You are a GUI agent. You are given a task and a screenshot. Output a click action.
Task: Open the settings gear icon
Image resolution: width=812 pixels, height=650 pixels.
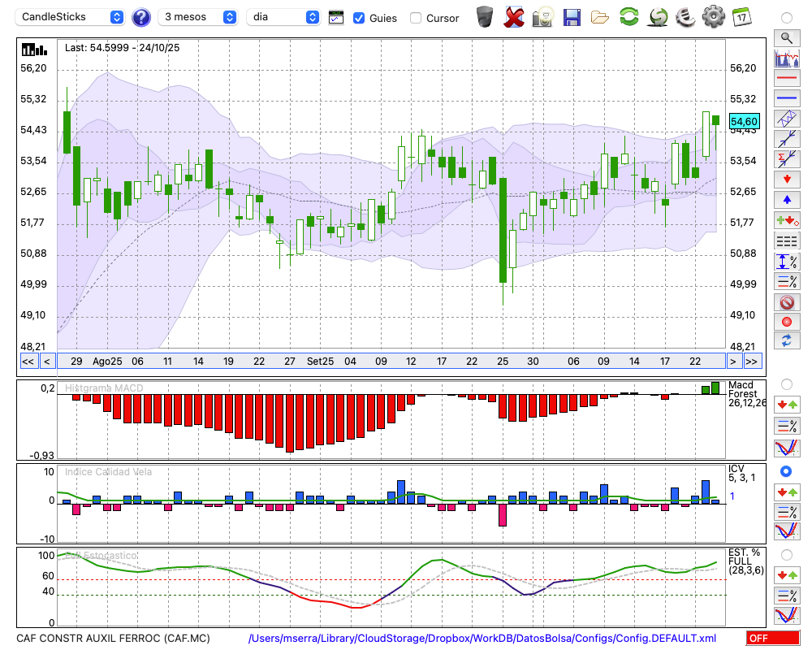click(x=713, y=16)
